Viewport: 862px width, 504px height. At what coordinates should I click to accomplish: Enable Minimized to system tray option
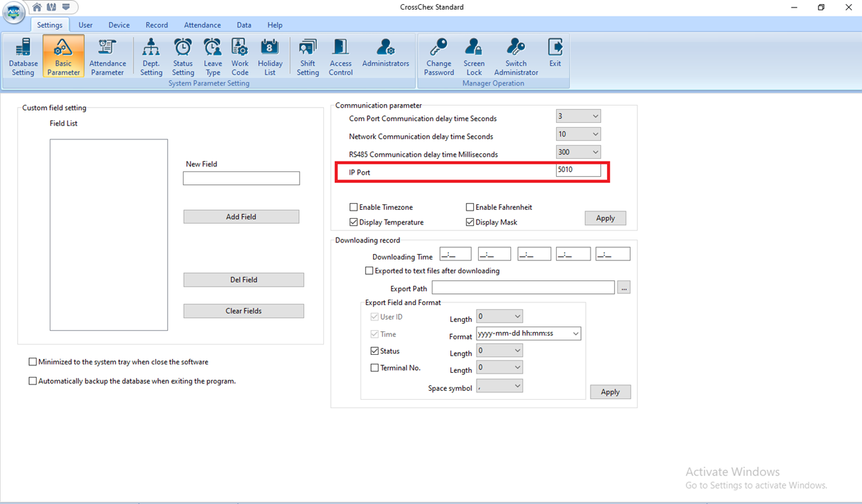point(32,362)
